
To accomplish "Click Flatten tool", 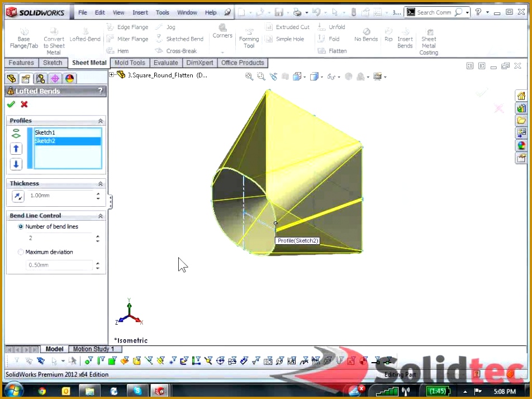I will pos(332,51).
